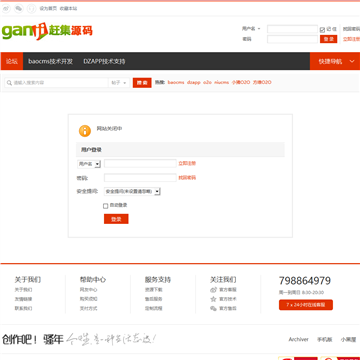Screen dimensions: 360x360
Task: Click the Weibo icon in top bar
Action: (6, 8)
